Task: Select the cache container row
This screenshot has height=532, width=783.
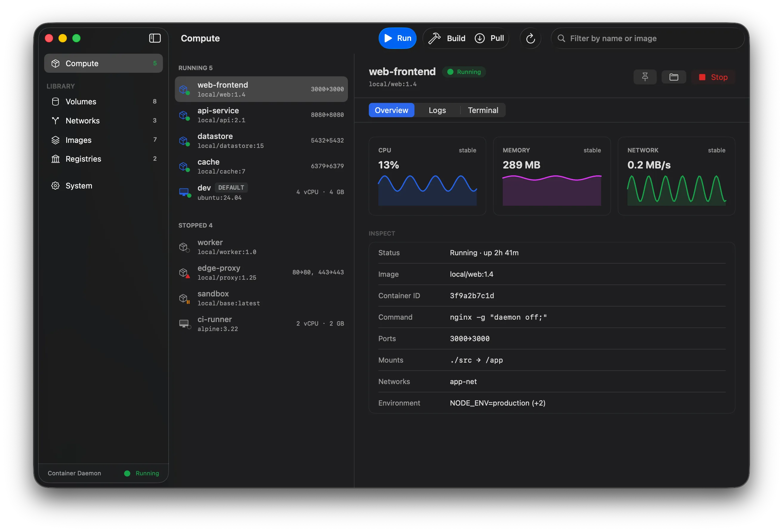Action: coord(261,166)
